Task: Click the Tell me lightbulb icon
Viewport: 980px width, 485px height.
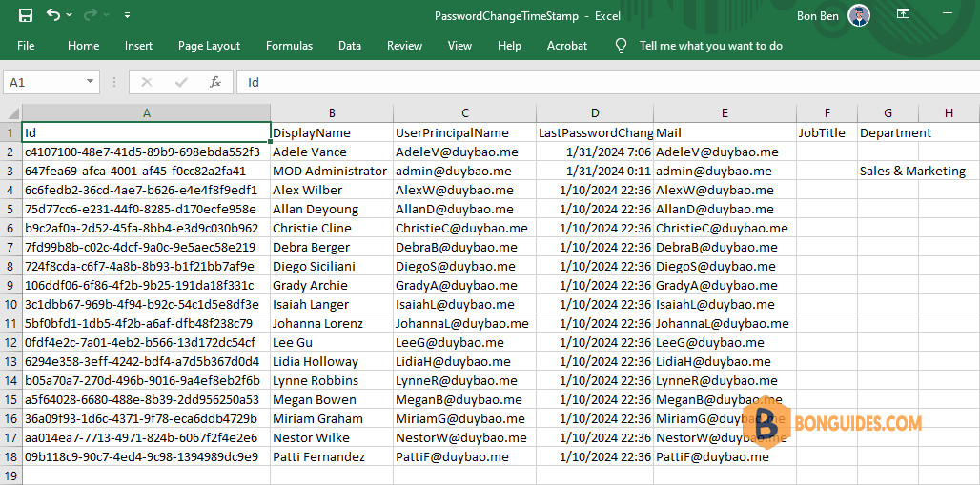Action: (621, 46)
